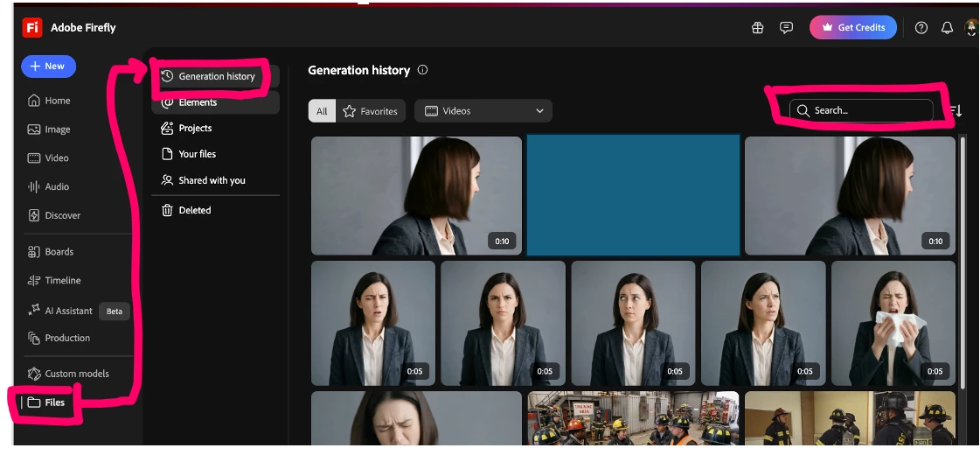The image size is (980, 455).
Task: Select Shared with you in files panel
Action: pyautogui.click(x=203, y=180)
